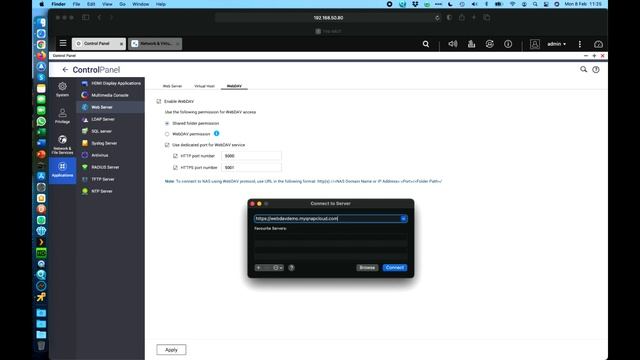Reload the page in Safari
This screenshot has width=640, height=360.
(x=437, y=18)
